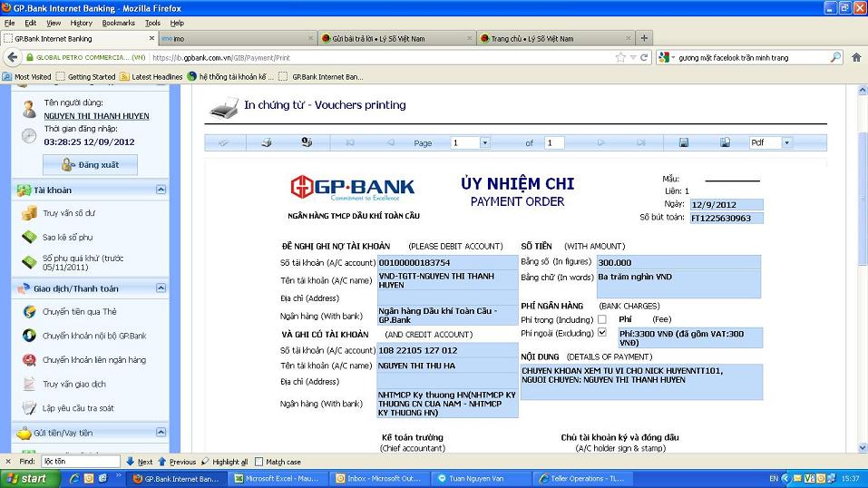Click Previous in find bar

pos(177,462)
